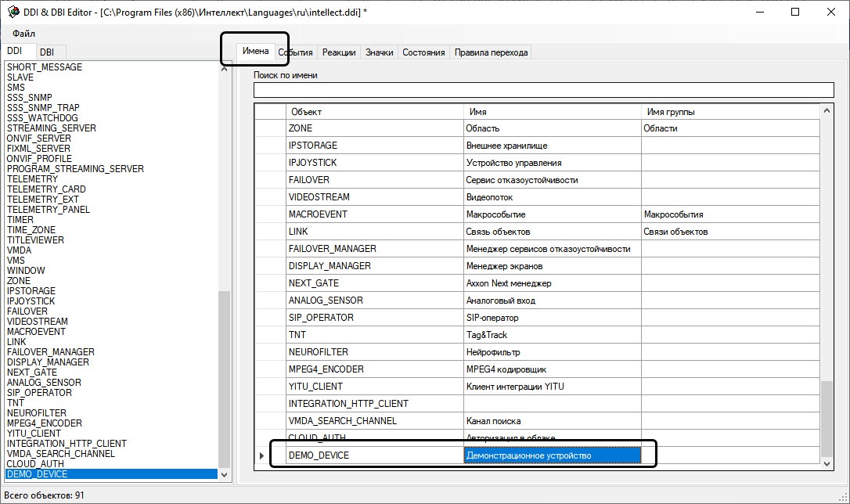Open the Правила перехода tab

(492, 52)
